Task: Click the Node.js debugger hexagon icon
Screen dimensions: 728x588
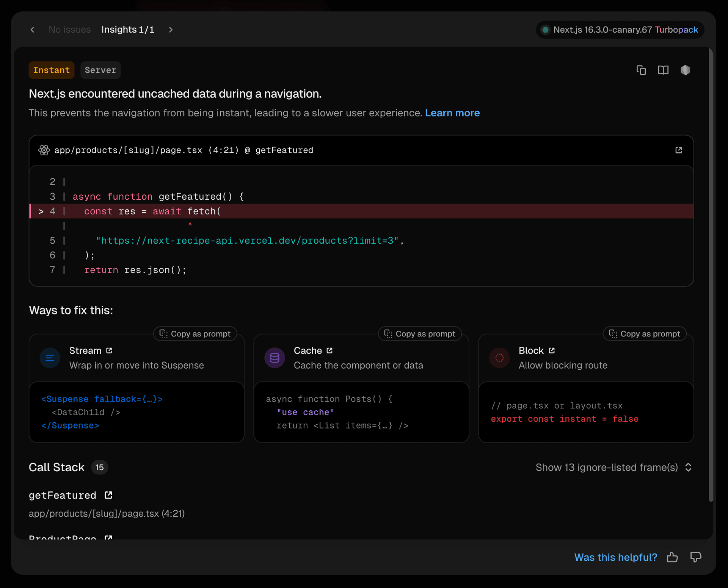Action: coord(685,70)
